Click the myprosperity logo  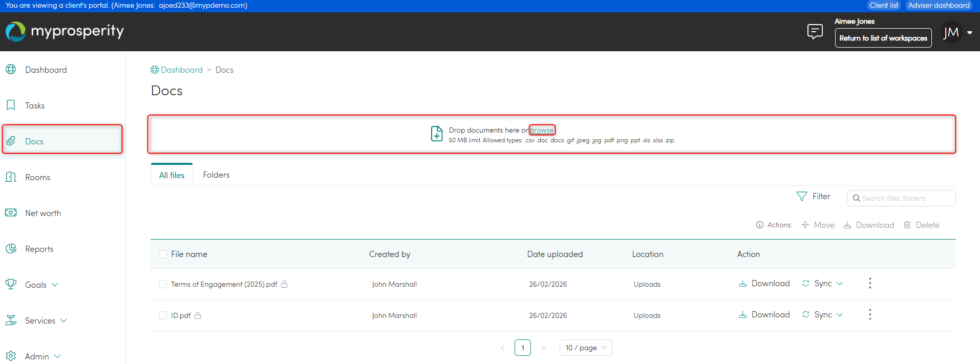tap(65, 32)
